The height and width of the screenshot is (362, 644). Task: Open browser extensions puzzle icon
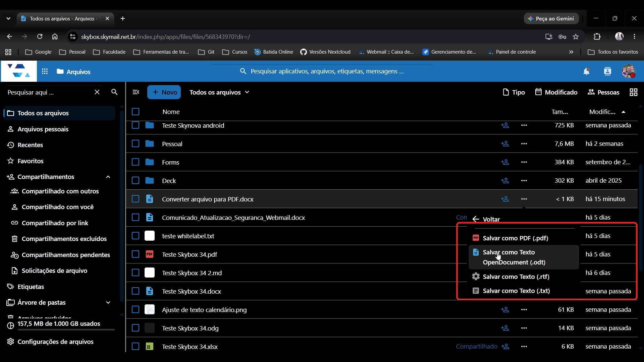[x=597, y=37]
